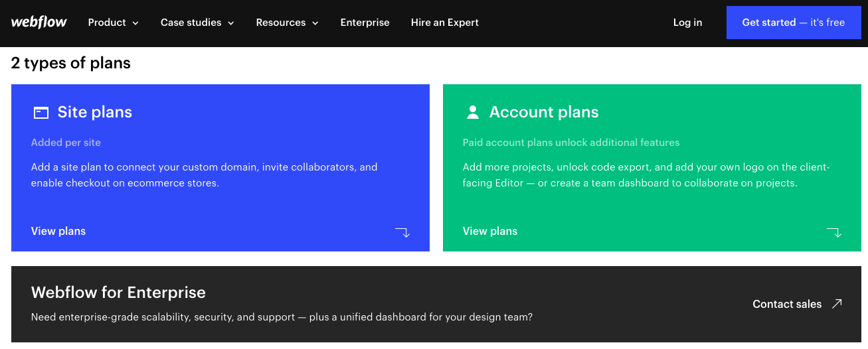
Task: Click the Contact sales link
Action: (x=787, y=304)
